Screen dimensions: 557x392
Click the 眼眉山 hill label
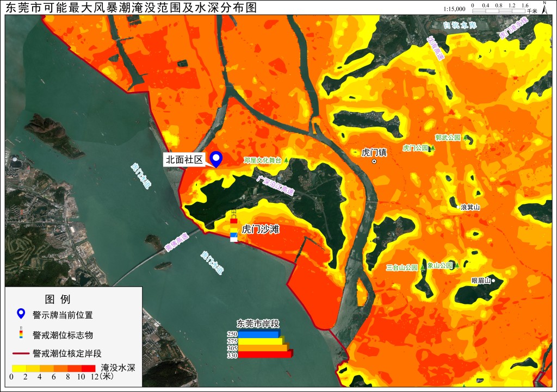point(481,281)
